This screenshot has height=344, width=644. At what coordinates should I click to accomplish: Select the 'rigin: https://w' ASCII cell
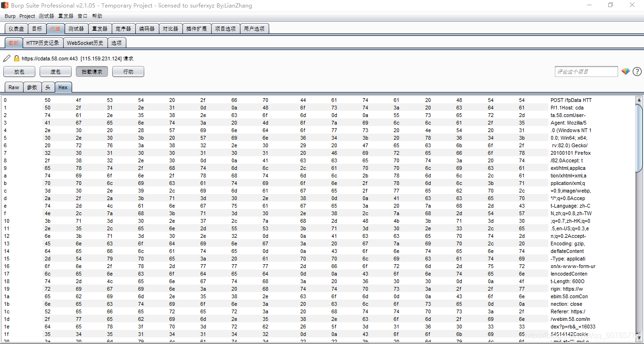(567, 289)
